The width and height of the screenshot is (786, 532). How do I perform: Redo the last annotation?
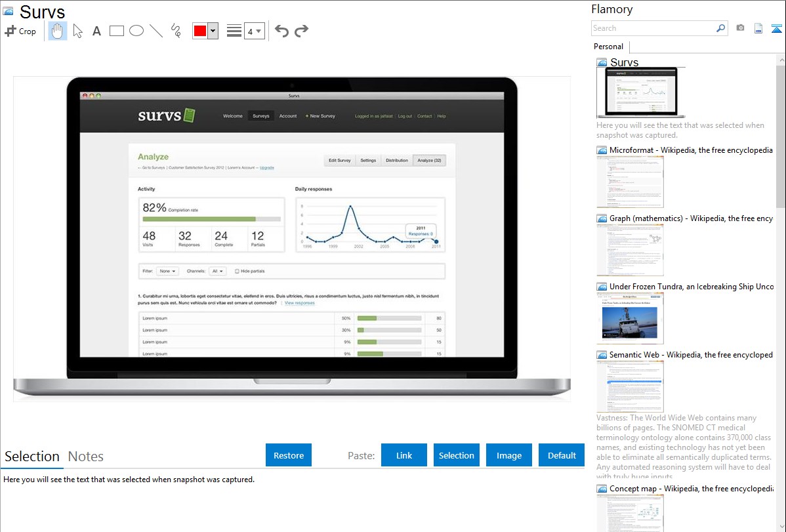(301, 31)
